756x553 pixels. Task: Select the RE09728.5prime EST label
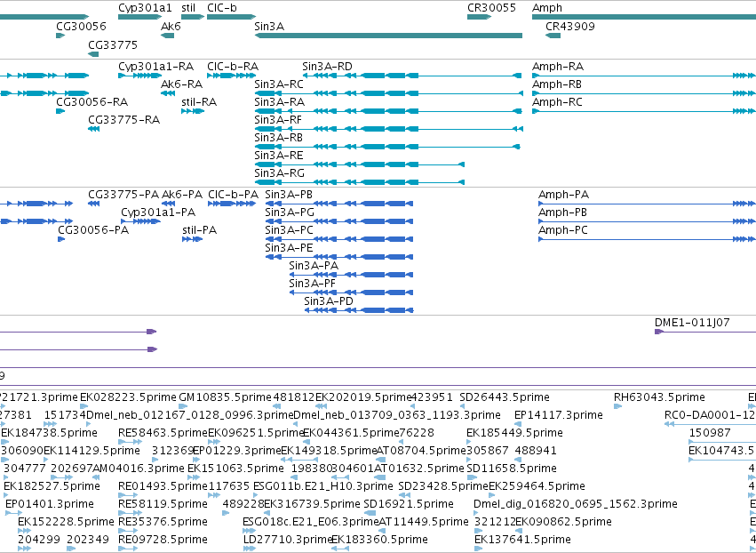point(163,540)
